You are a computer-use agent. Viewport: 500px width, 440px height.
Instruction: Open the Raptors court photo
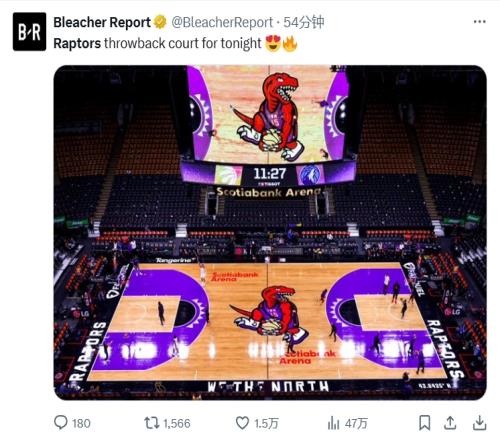click(x=270, y=233)
